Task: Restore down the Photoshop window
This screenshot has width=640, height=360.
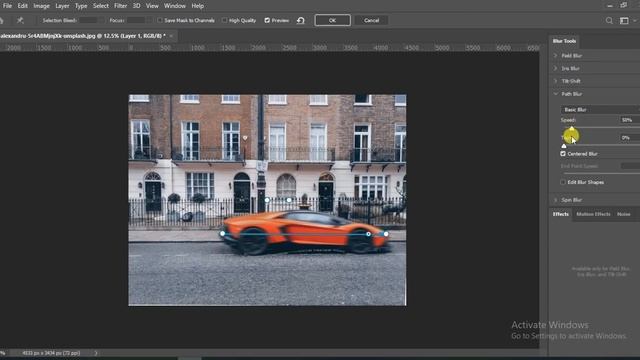Action: (x=624, y=6)
